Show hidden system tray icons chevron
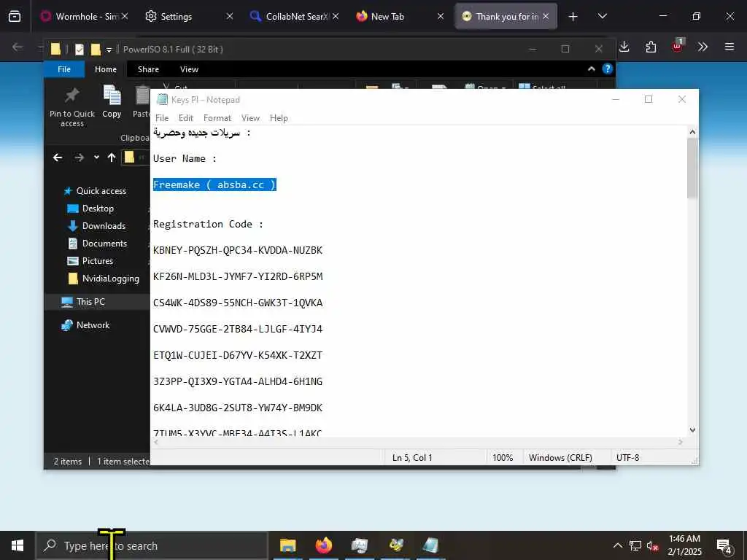This screenshot has height=560, width=747. 617,545
